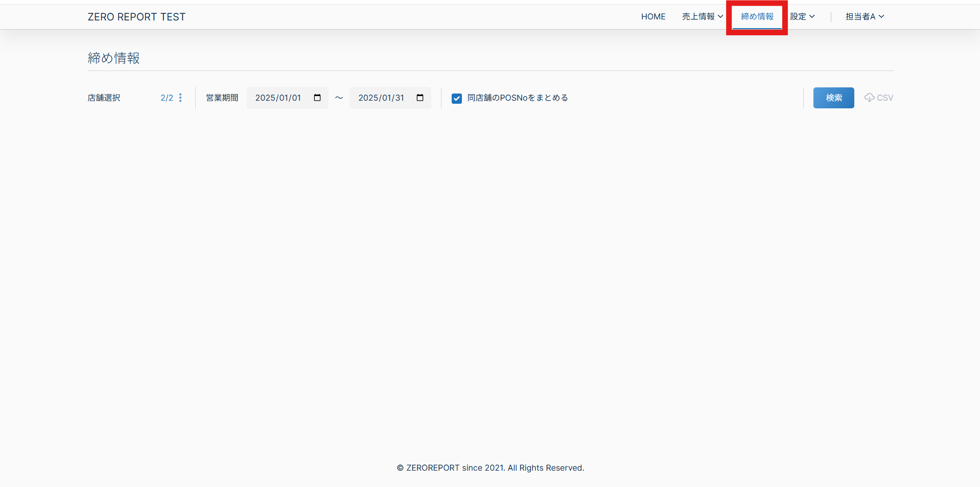Select the day in end date 2025/01/31
980x487 pixels.
pyautogui.click(x=399, y=98)
